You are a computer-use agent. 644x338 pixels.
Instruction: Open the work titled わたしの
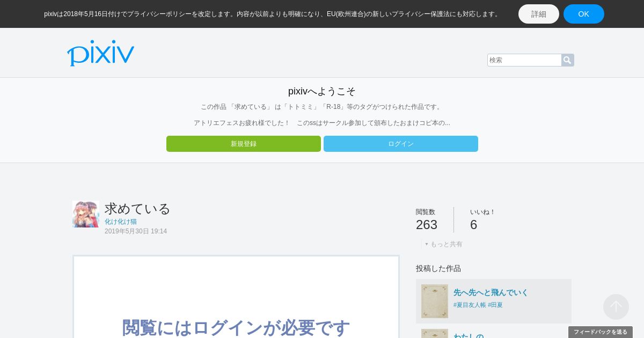[x=469, y=336]
